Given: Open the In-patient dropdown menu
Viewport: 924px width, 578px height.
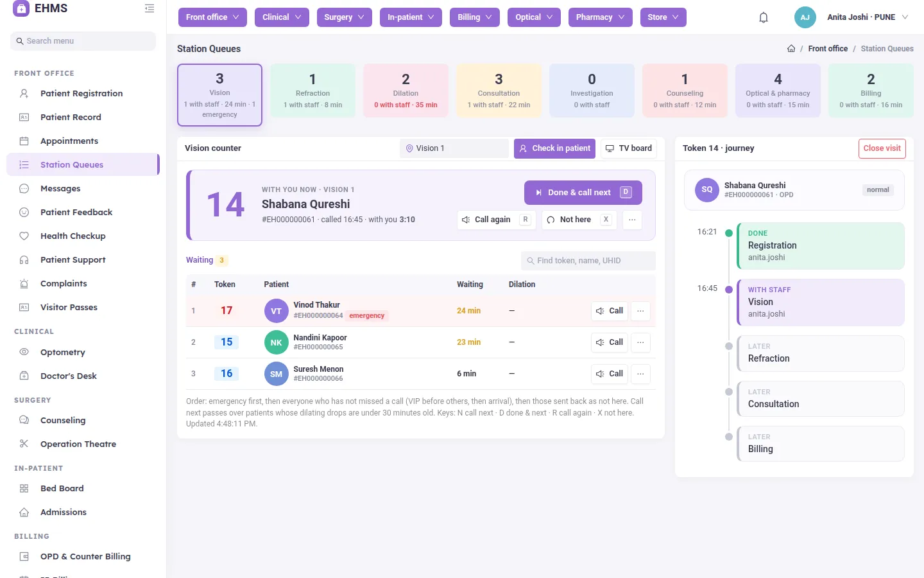Looking at the screenshot, I should click(x=411, y=17).
